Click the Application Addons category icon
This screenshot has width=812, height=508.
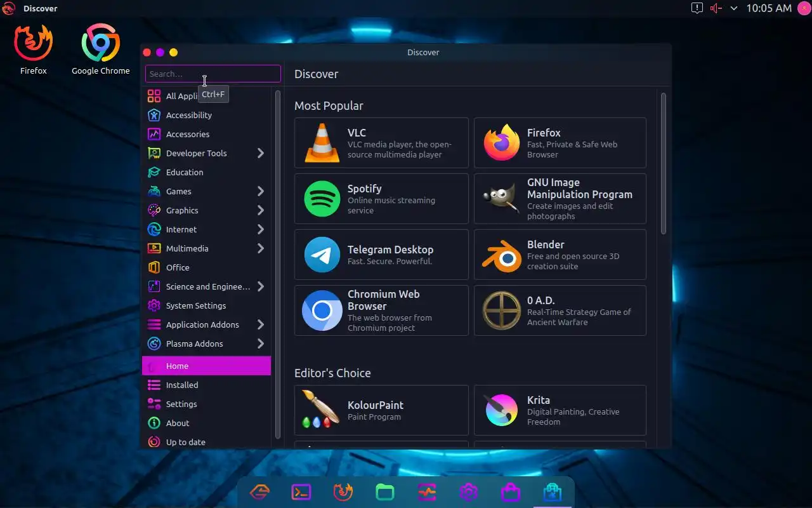(154, 324)
